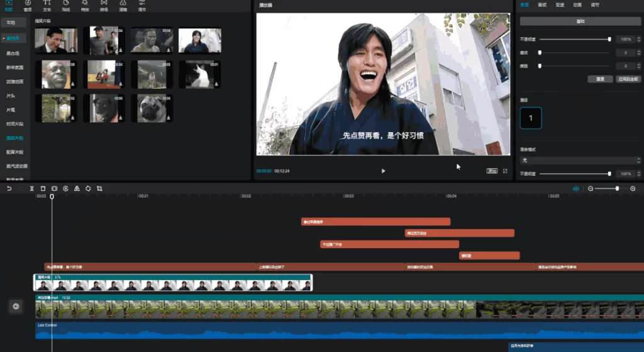This screenshot has width=644, height=352.
Task: Select 搞笑片段 funny clips category
Action: 15,138
